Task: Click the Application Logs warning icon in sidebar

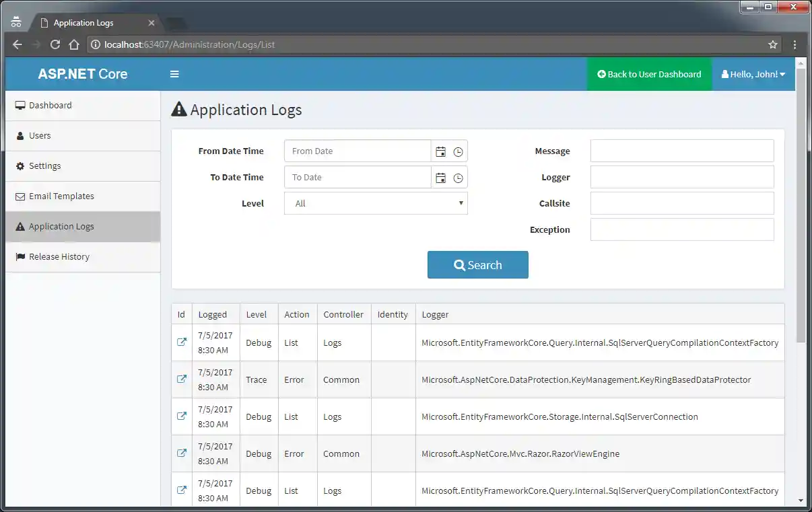Action: click(x=18, y=226)
